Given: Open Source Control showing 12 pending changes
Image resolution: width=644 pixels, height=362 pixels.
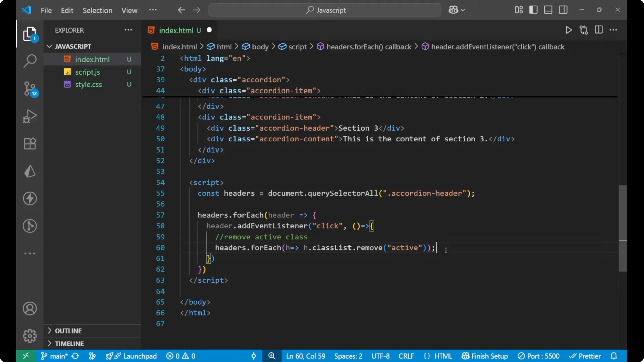Looking at the screenshot, I should click(x=30, y=89).
